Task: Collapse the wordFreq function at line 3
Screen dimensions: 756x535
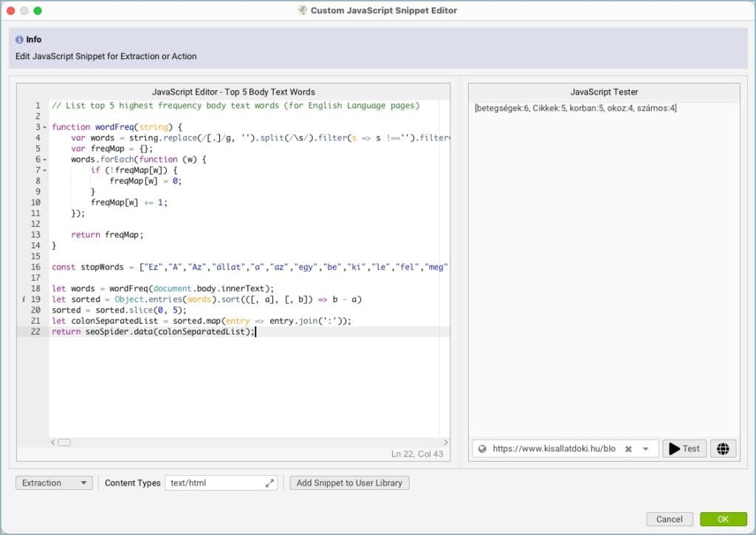Action: pyautogui.click(x=45, y=127)
